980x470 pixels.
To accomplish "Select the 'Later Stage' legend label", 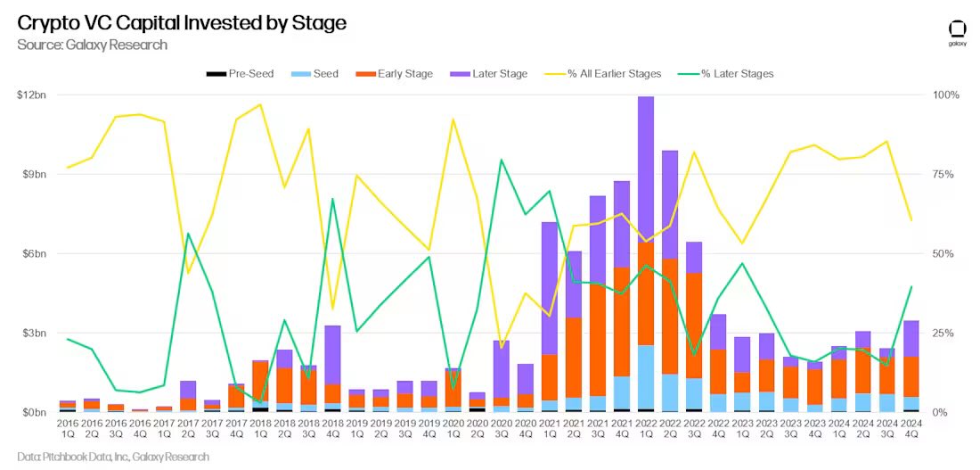I will click(500, 74).
